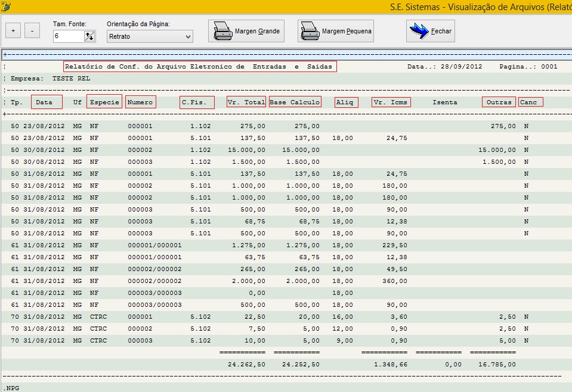Click the Vr. Total sum 24.262,50

click(246, 364)
